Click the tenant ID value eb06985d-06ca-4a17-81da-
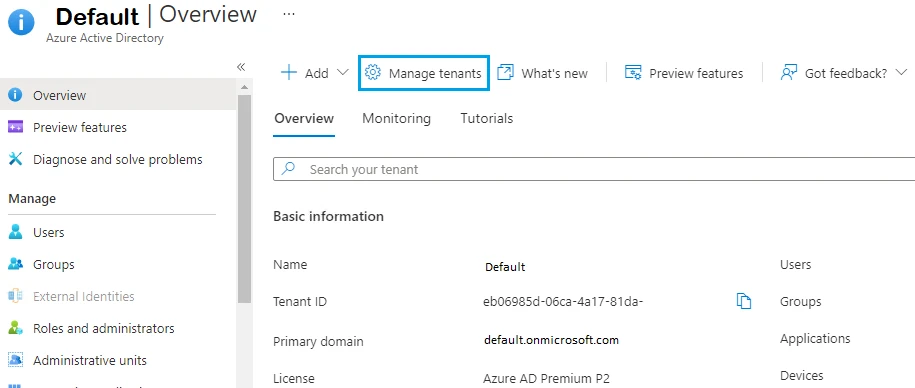 point(563,302)
